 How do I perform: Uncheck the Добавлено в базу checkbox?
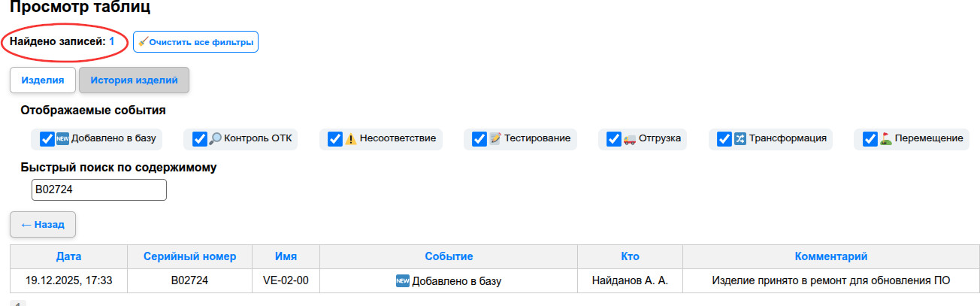[x=47, y=139]
